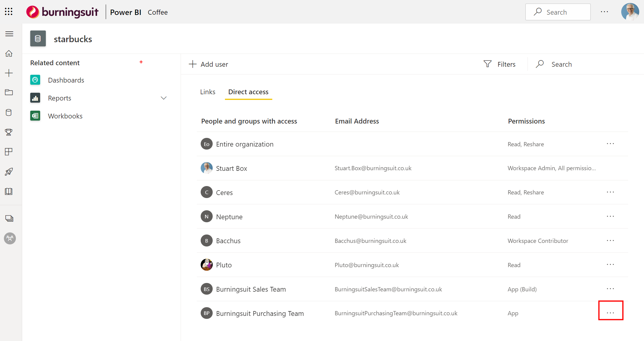Click the Coffee workspace link in header
The height and width of the screenshot is (341, 644).
coord(158,12)
